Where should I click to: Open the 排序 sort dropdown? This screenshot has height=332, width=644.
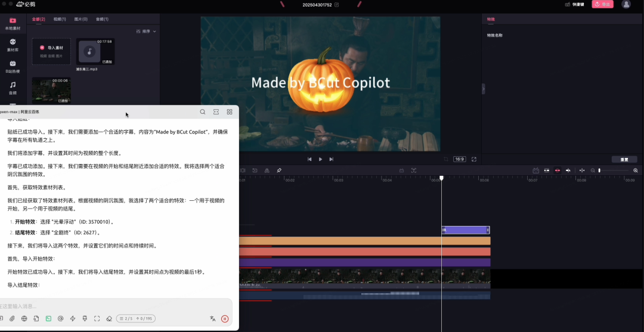point(146,31)
